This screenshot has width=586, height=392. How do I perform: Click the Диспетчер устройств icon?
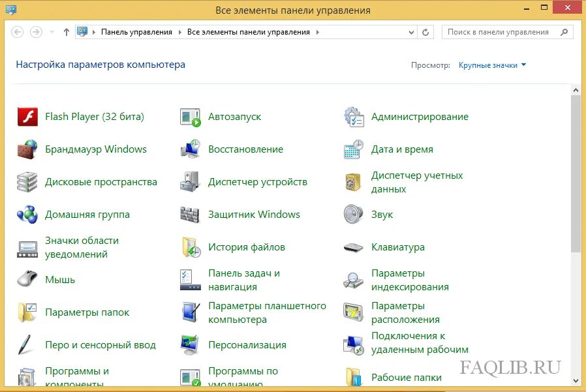(191, 182)
